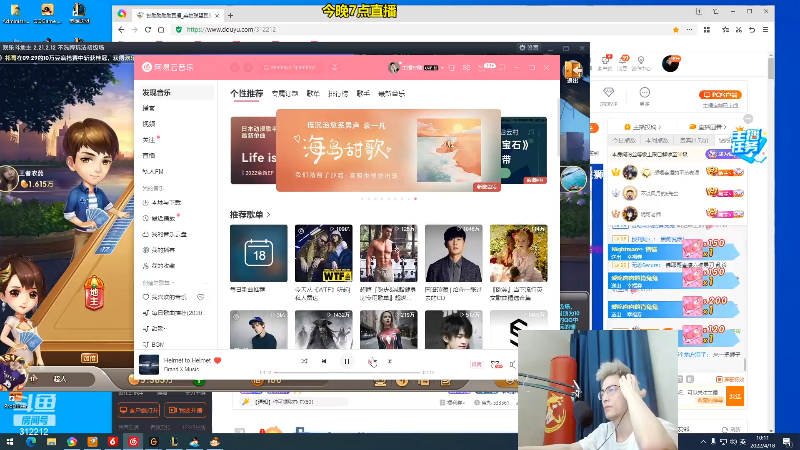The image size is (800, 450).
Task: Open the WTF playlist cover
Action: pyautogui.click(x=323, y=253)
